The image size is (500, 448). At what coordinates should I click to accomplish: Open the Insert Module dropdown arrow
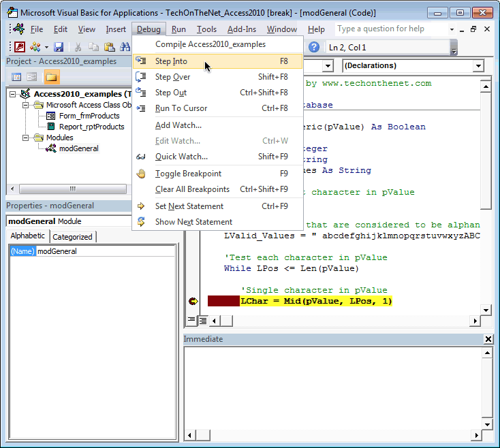pos(46,47)
